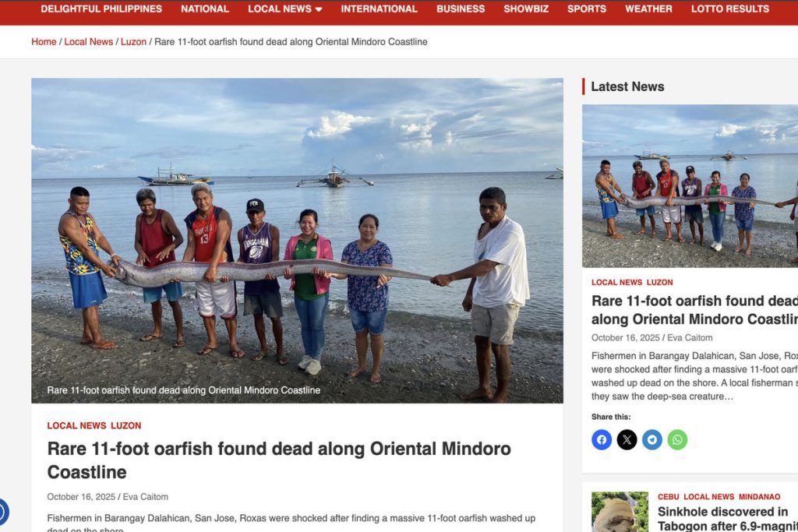Go to the Business section

(461, 9)
